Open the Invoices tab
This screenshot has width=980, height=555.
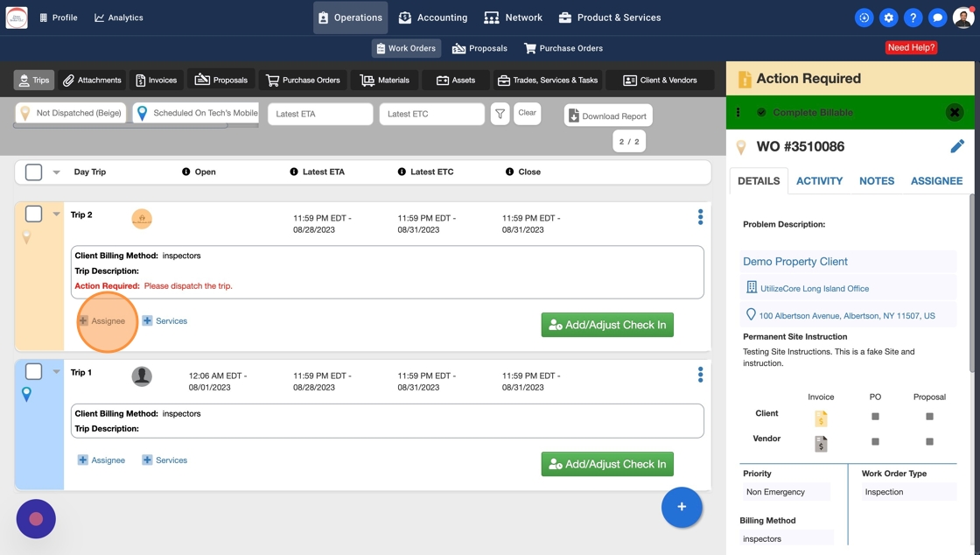coord(157,80)
